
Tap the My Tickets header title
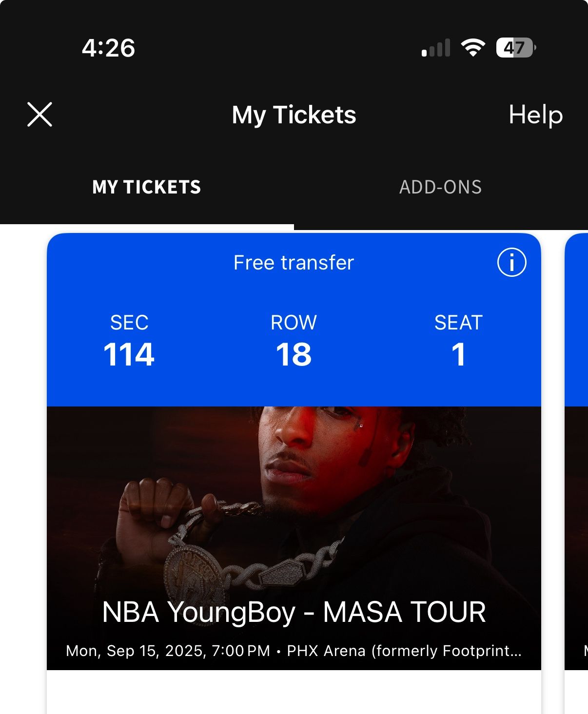coord(294,115)
